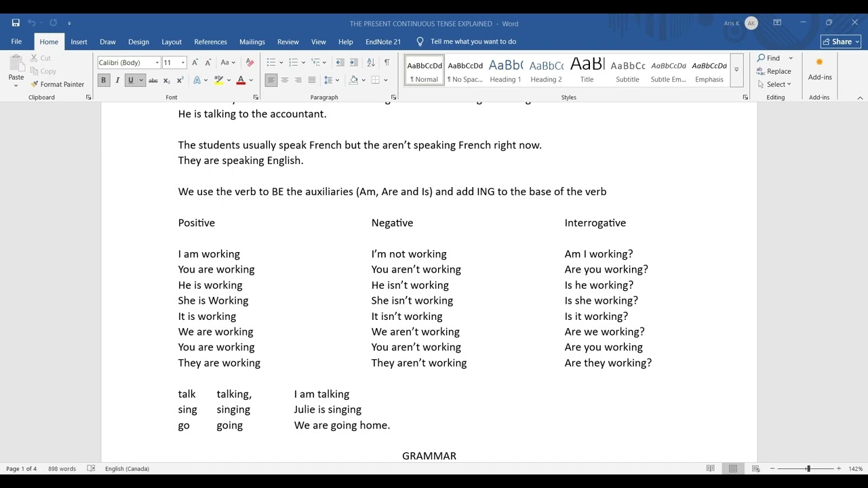This screenshot has width=868, height=488.
Task: Apply the No Spacing style
Action: [x=465, y=70]
